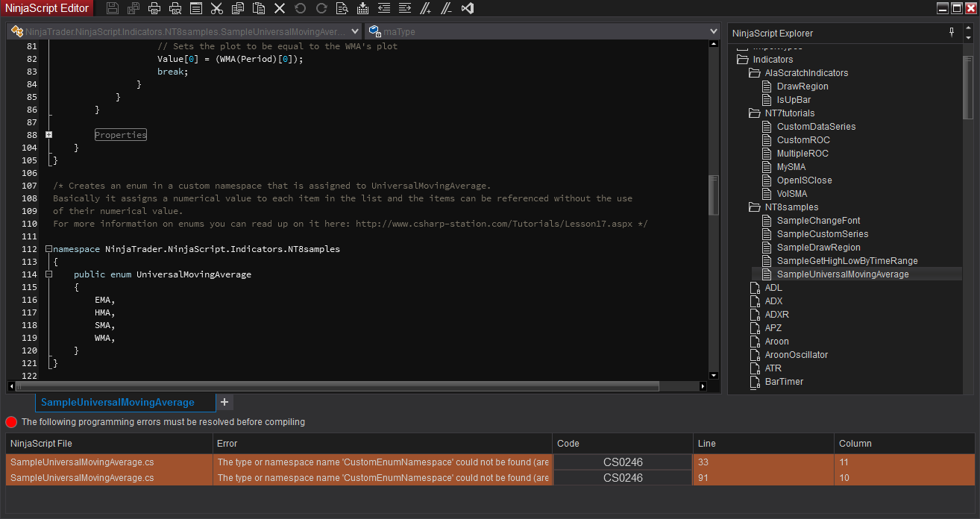
Task: Click the Properties collapsed region label
Action: pos(120,135)
